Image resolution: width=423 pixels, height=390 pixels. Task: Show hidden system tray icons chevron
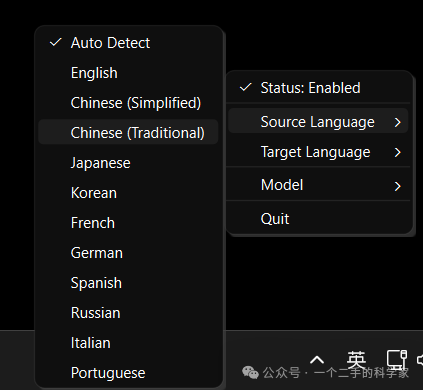(317, 360)
